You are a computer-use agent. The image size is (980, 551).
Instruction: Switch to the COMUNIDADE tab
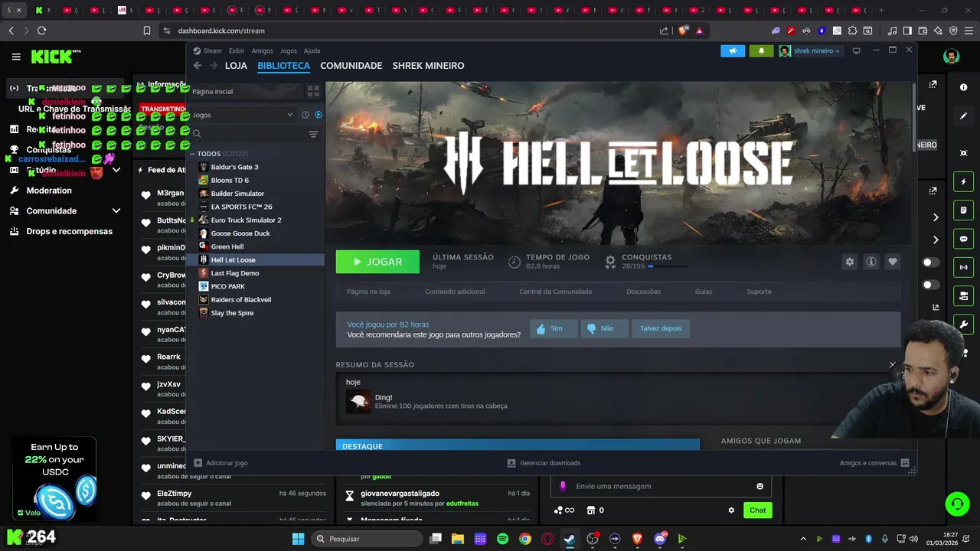click(351, 66)
